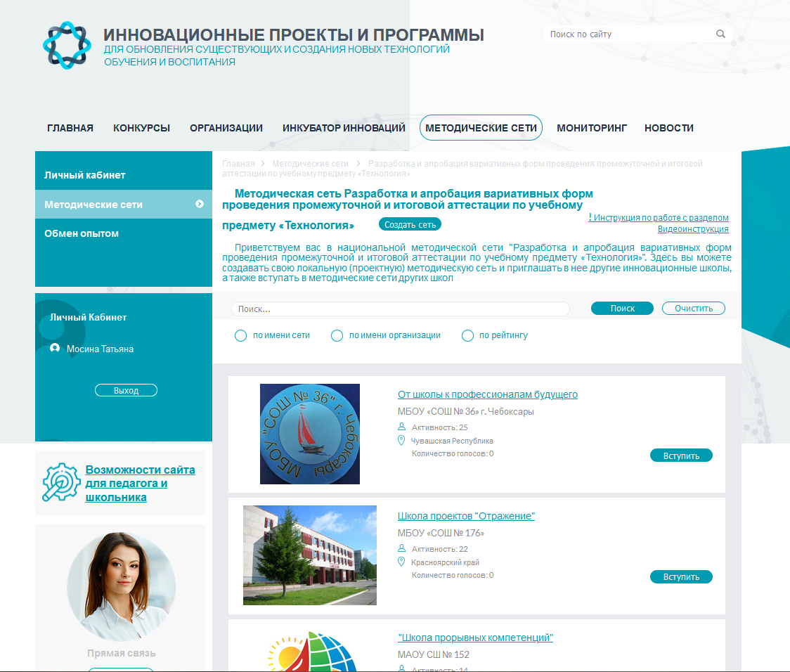This screenshot has width=790, height=672.
Task: Open 'От школы к профессионалам будущего' link
Action: pos(488,394)
